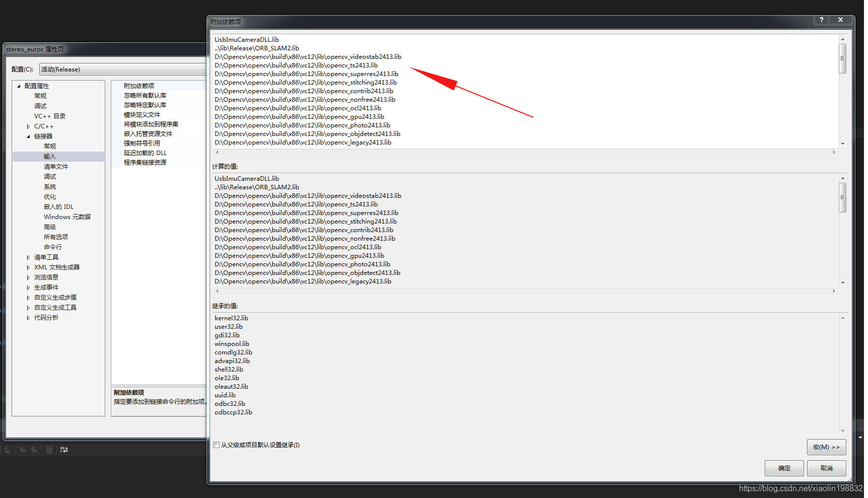Select the highlighted 输入 linker item
Image resolution: width=868 pixels, height=498 pixels.
pyautogui.click(x=50, y=157)
